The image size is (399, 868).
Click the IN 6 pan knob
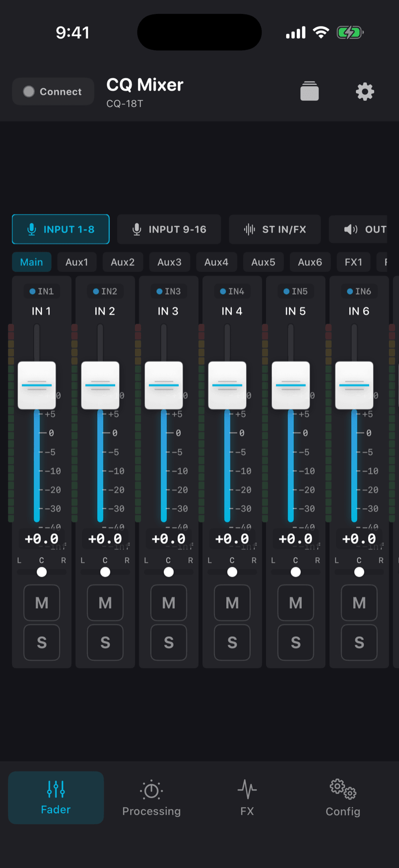click(359, 572)
